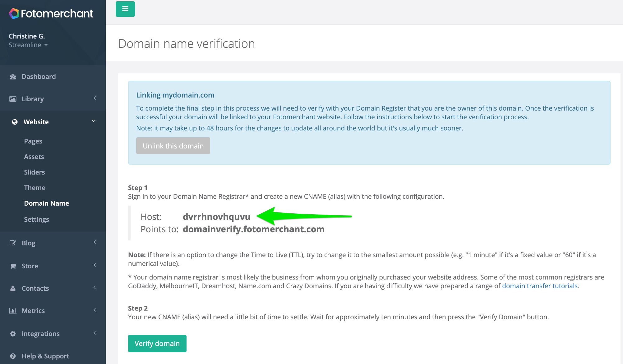Click the Verify domain button
Image resolution: width=623 pixels, height=364 pixels.
(x=157, y=344)
